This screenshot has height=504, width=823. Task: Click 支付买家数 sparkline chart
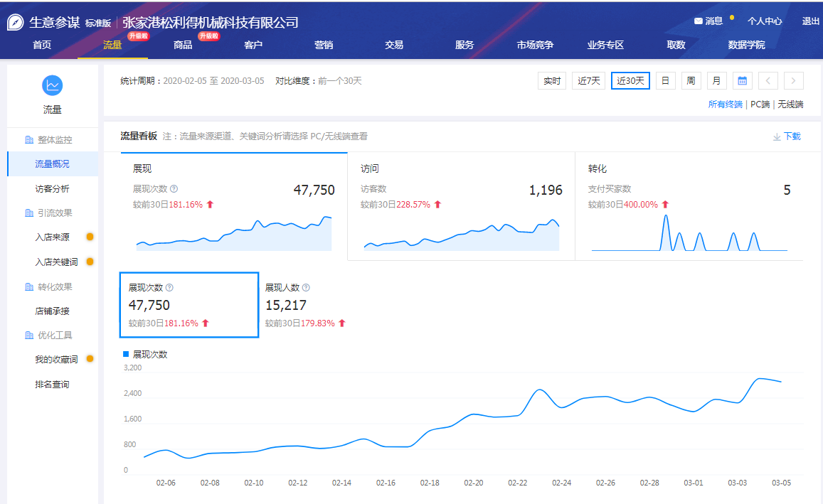coord(689,233)
